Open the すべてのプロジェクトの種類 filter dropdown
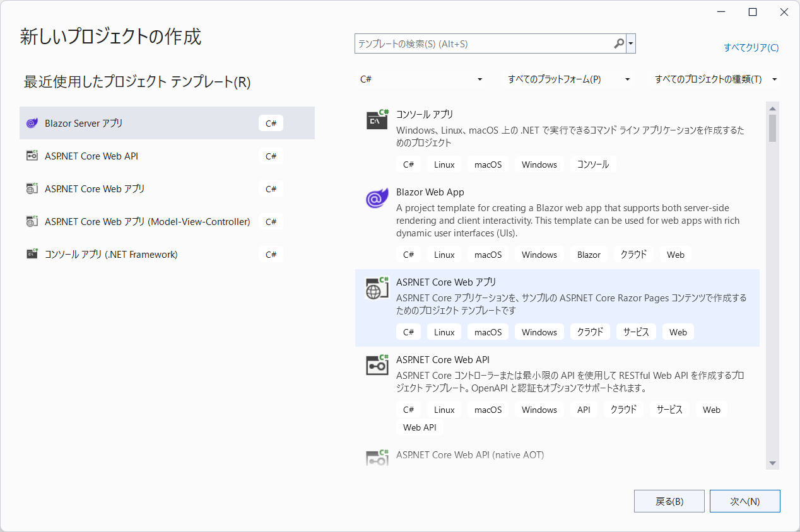Image resolution: width=800 pixels, height=532 pixels. (x=715, y=79)
